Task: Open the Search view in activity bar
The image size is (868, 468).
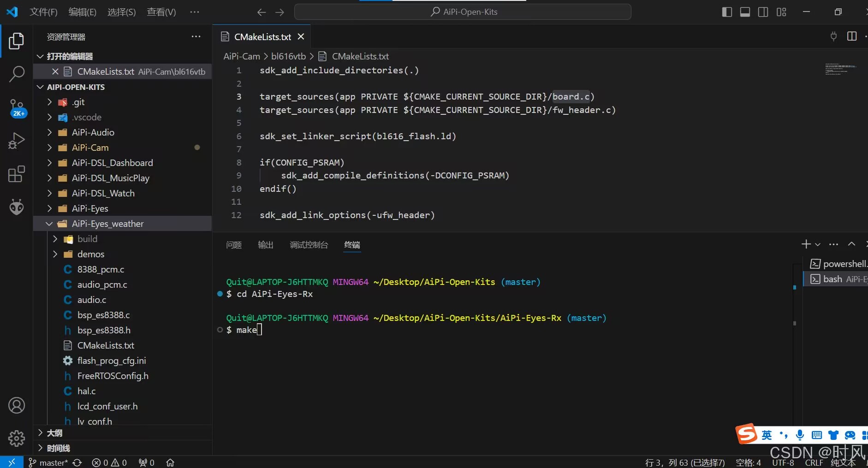Action: coord(17,74)
